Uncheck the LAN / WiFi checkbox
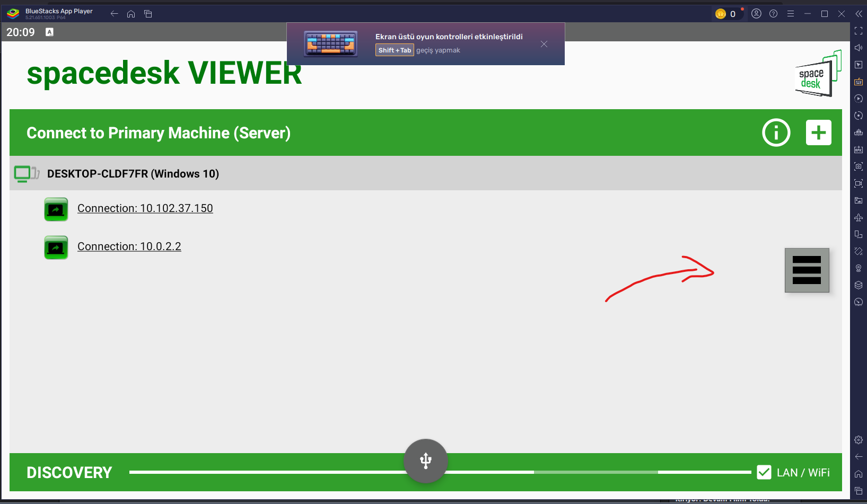 [764, 472]
